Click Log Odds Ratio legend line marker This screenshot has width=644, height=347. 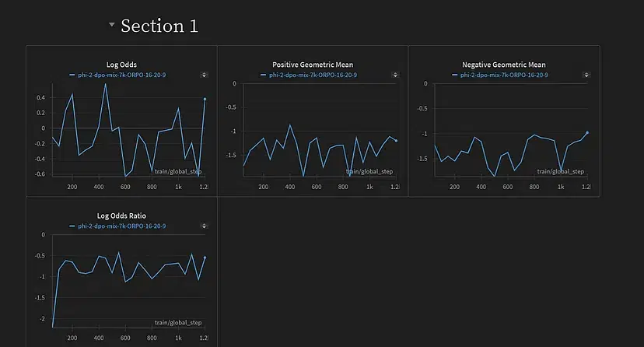72,226
